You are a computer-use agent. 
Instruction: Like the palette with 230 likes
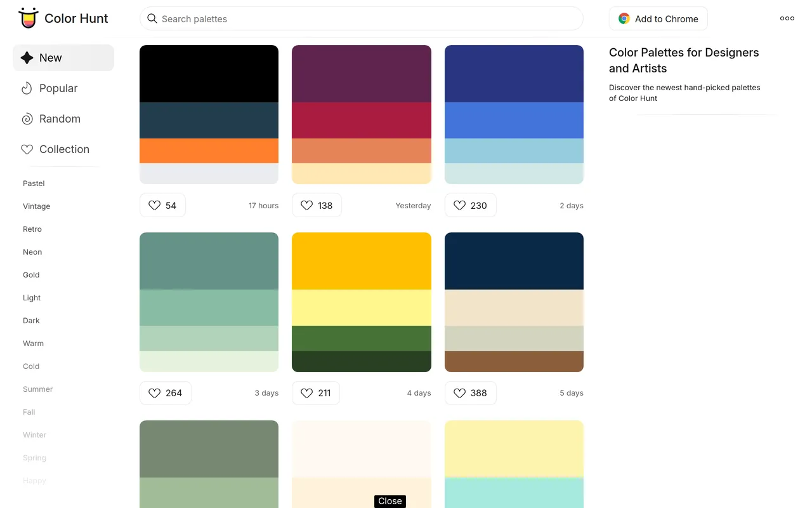[470, 205]
